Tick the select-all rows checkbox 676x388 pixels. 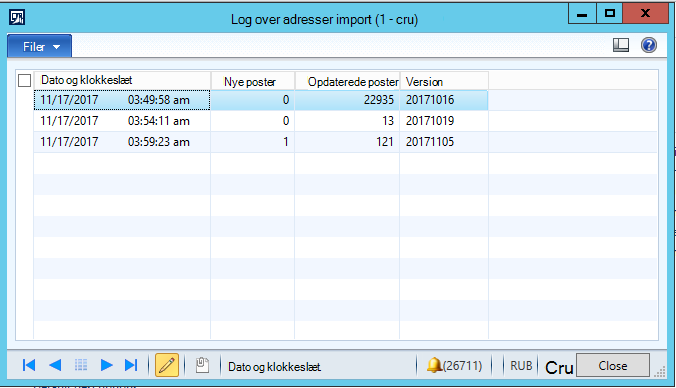25,80
